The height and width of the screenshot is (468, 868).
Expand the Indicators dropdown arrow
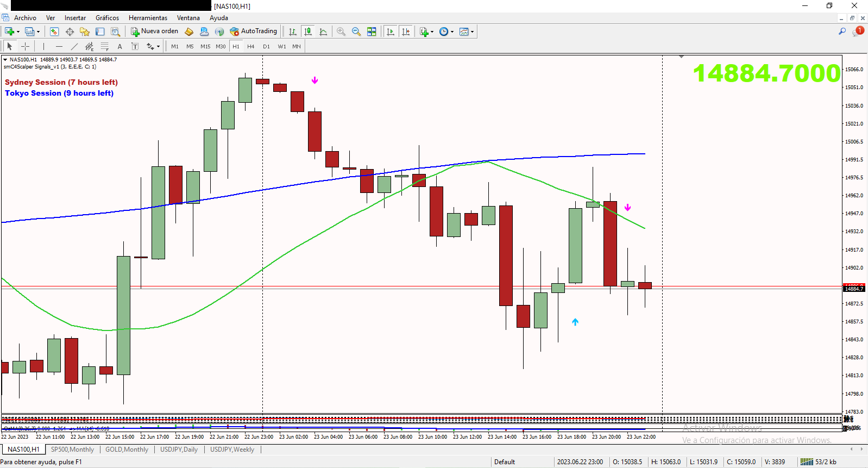(432, 32)
